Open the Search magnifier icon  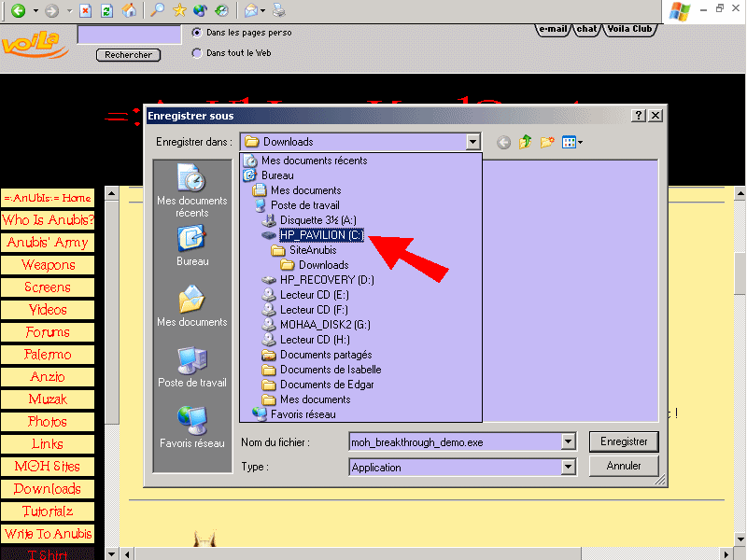point(157,10)
